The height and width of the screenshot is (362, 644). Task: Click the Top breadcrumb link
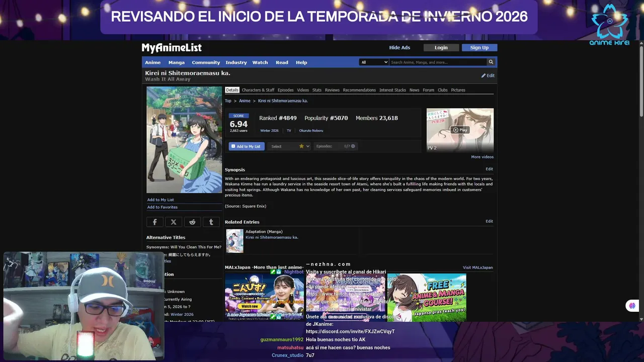[228, 101]
